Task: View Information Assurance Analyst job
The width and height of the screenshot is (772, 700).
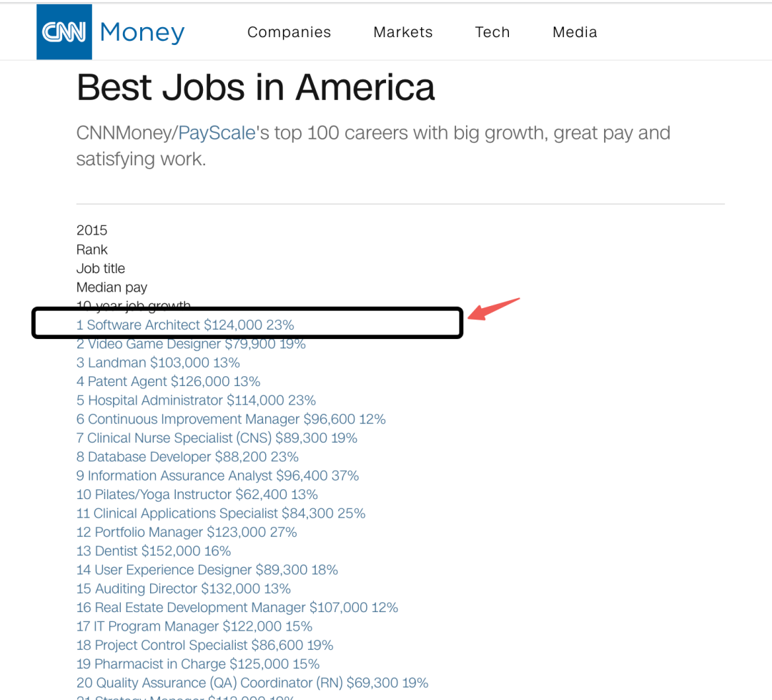Action: pyautogui.click(x=217, y=475)
